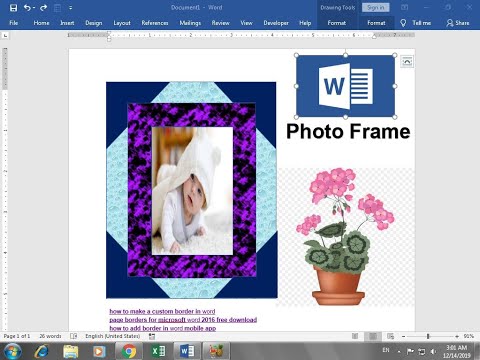
Task: Select the View tab
Action: [x=247, y=23]
